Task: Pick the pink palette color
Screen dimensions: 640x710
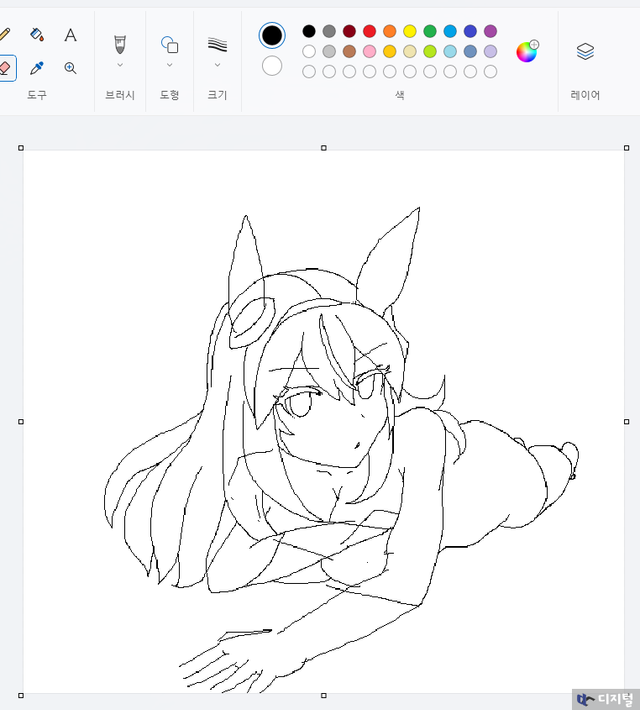Action: pyautogui.click(x=370, y=51)
